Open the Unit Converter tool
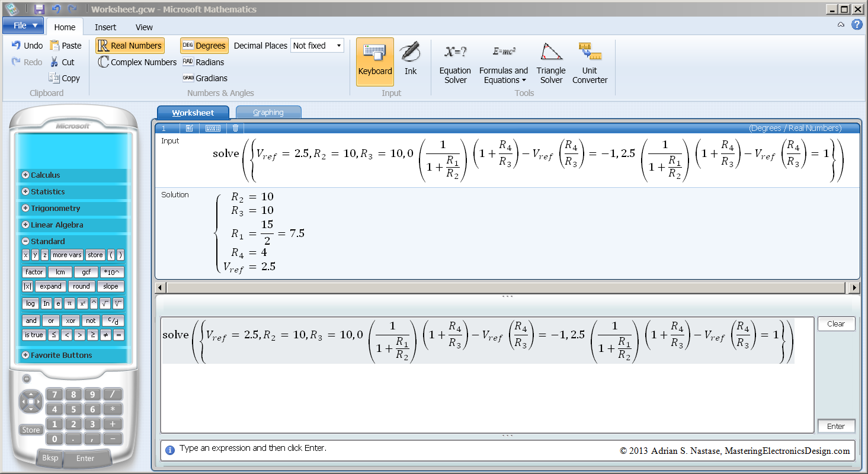This screenshot has height=474, width=868. 590,63
